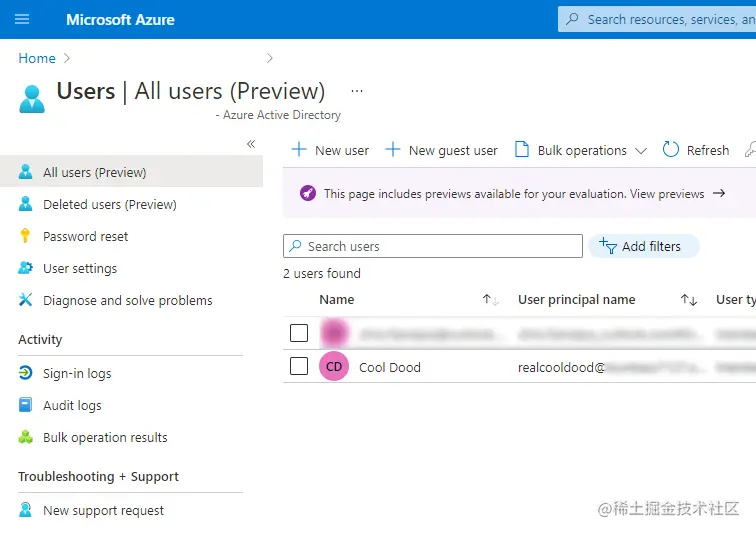Click the second breadcrumb chevron
Viewport: 756px width, 534px height.
270,58
